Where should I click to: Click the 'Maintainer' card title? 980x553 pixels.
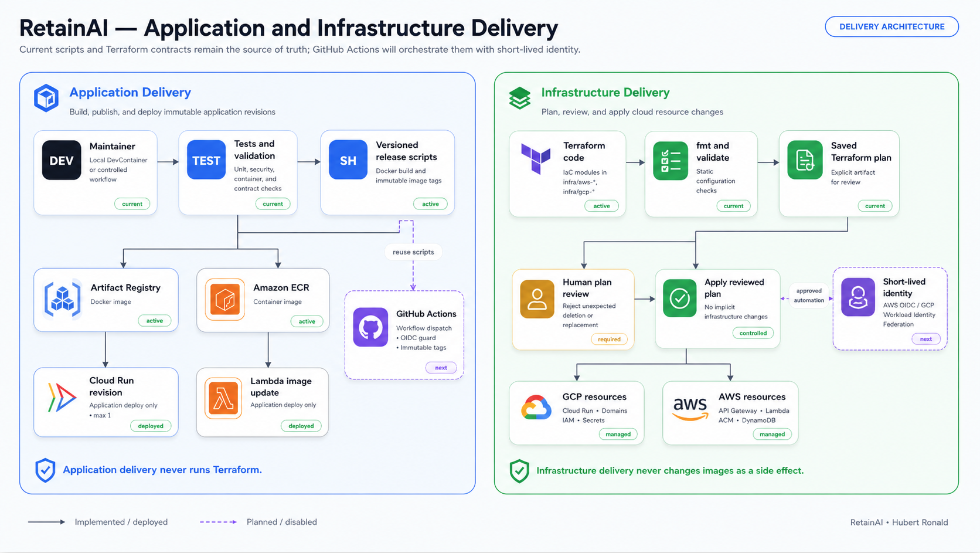112,146
